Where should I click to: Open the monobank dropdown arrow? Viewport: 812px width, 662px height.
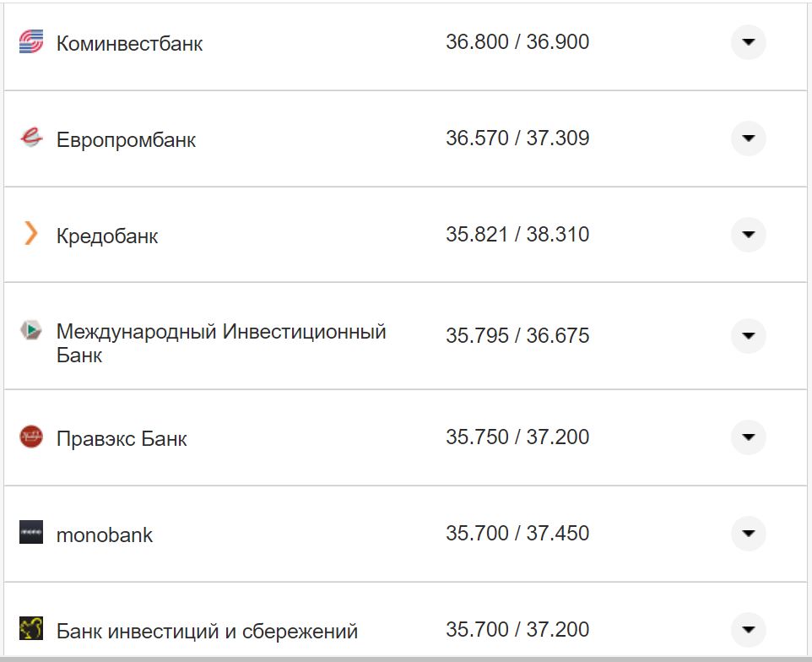point(748,534)
